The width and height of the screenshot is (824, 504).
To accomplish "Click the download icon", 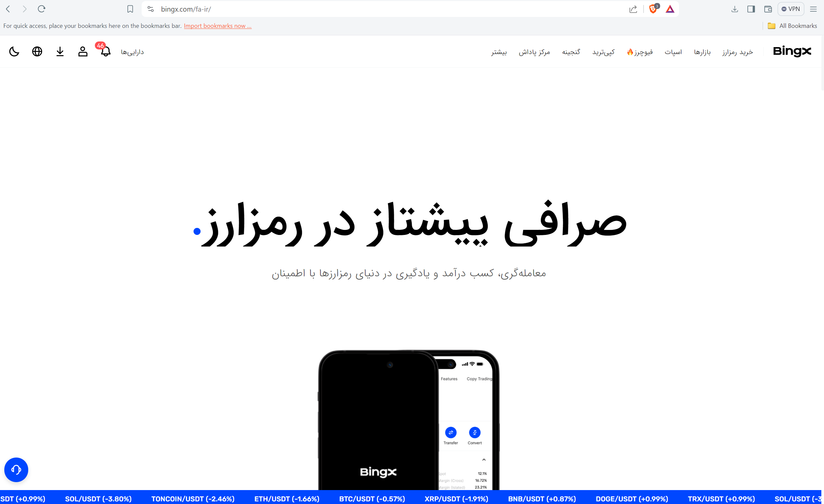I will coord(59,52).
